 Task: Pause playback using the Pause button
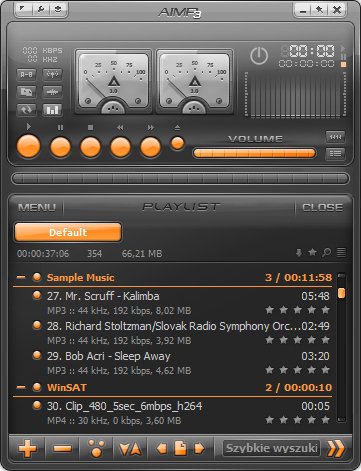click(x=60, y=147)
